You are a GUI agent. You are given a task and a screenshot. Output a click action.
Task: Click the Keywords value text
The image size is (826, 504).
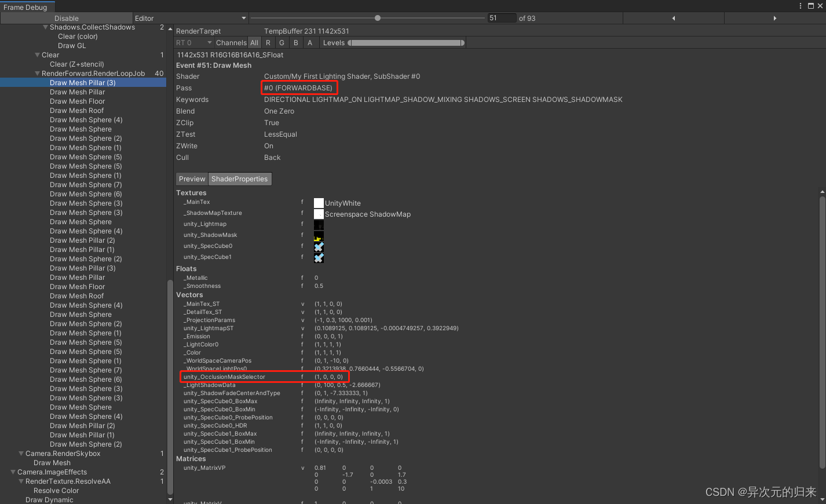[x=443, y=100]
